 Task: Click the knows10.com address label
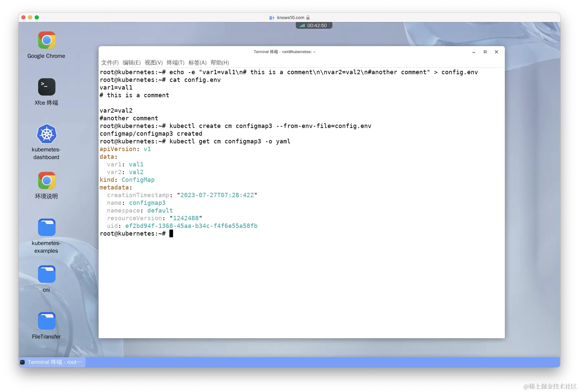click(290, 17)
